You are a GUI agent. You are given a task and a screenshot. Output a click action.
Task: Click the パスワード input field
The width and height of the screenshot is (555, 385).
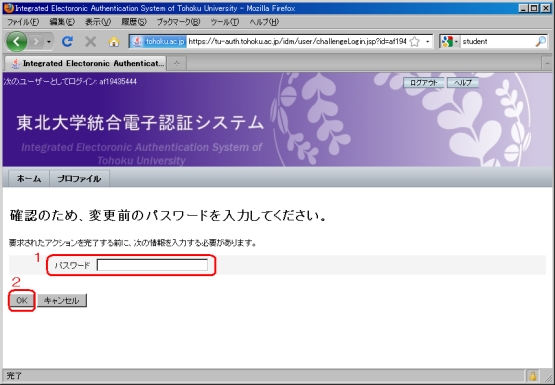click(152, 265)
